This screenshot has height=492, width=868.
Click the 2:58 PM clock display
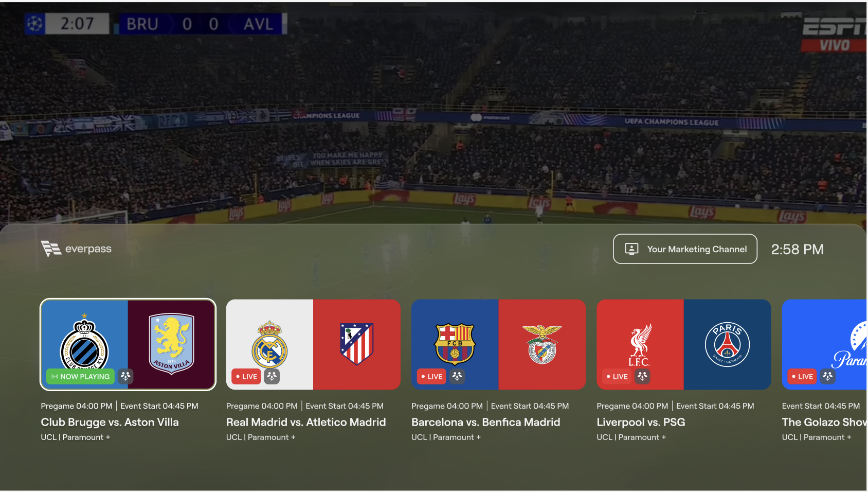pos(797,249)
